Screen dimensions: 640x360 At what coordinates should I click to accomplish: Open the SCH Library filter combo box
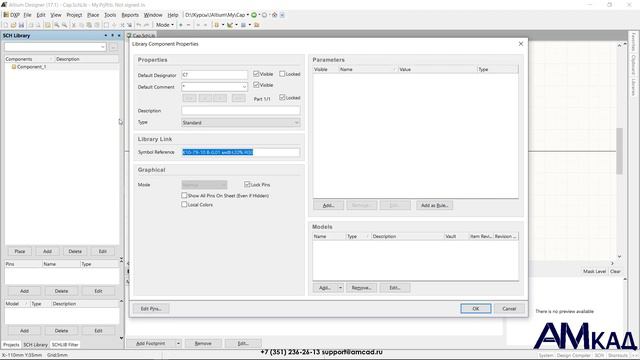point(55,47)
